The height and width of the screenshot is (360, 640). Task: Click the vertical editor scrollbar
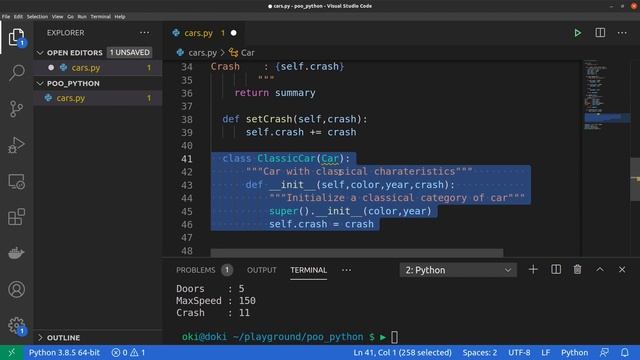[x=635, y=179]
